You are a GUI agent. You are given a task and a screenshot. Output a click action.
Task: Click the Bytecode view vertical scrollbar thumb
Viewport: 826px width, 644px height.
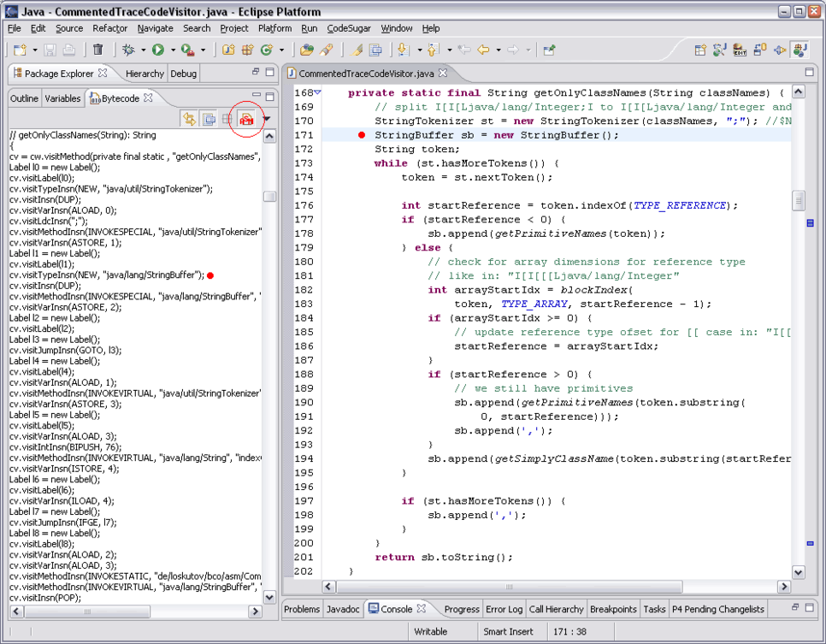tap(269, 197)
